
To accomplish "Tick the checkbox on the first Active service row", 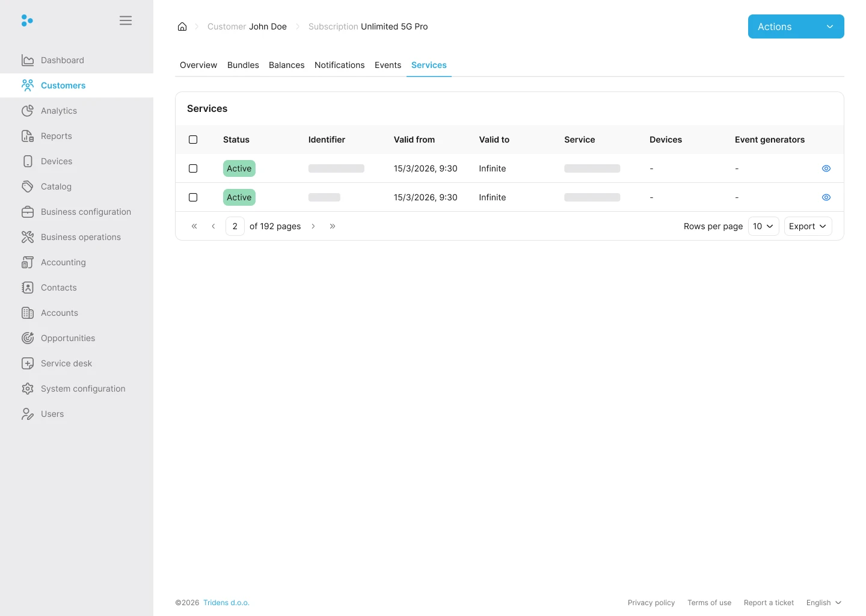I will click(x=193, y=168).
